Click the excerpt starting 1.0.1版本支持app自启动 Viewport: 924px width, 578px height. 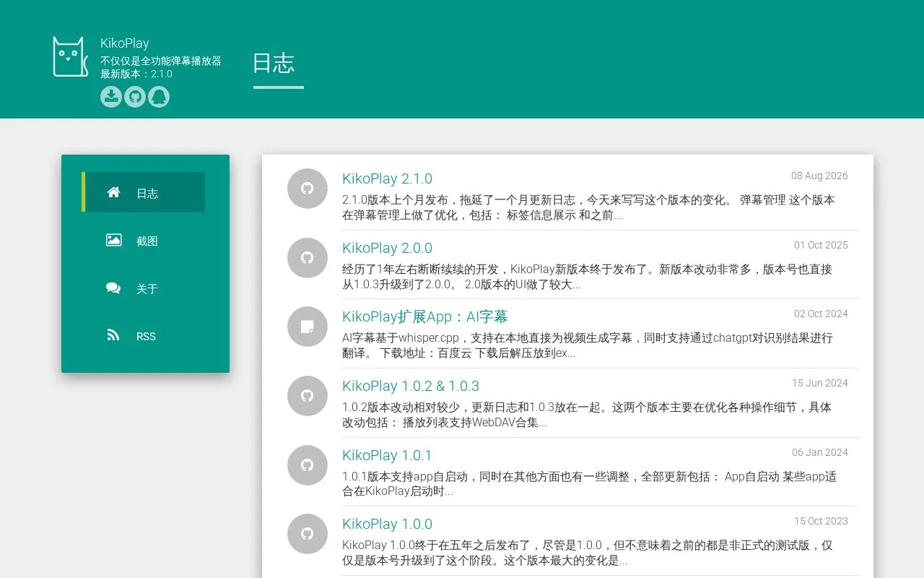pos(589,484)
